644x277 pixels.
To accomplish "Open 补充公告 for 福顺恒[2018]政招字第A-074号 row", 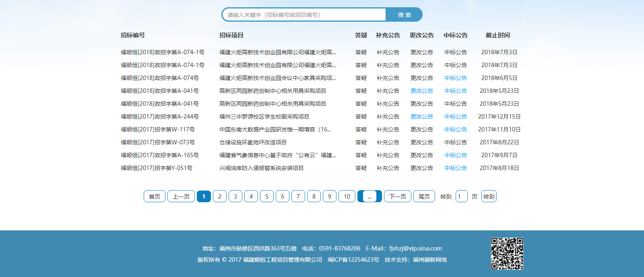I will tap(388, 78).
